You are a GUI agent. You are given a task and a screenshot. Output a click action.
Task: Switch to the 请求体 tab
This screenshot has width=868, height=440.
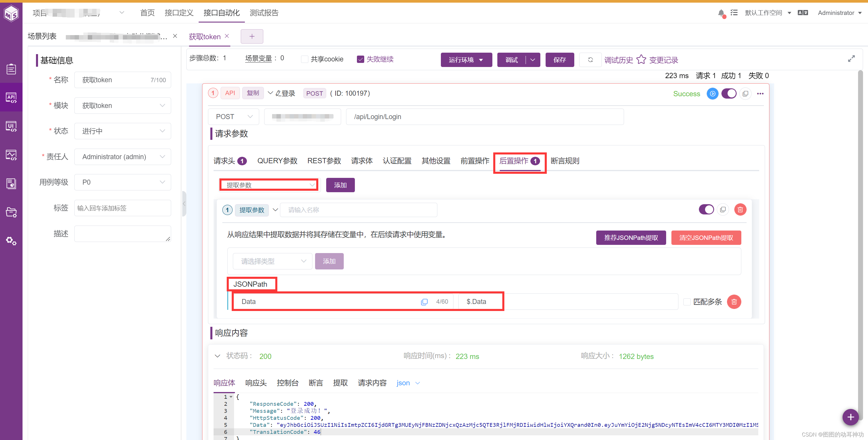pos(362,161)
